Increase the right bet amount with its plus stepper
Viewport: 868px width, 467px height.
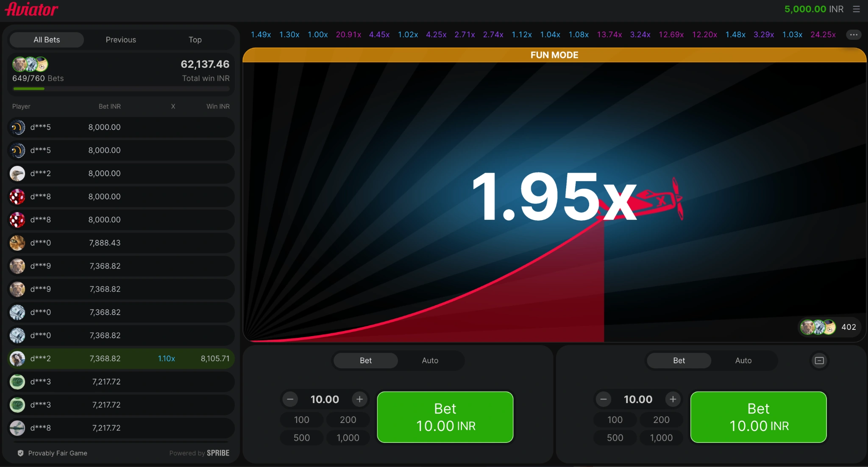[673, 399]
